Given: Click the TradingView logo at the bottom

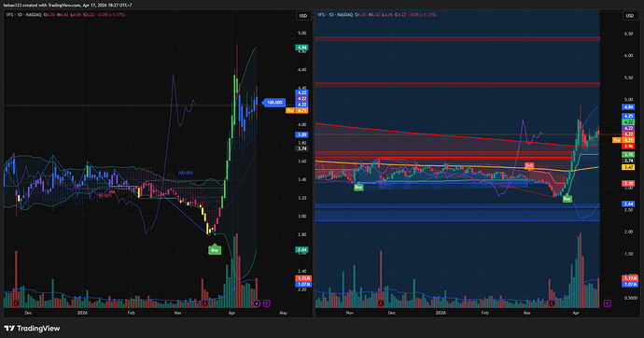Looking at the screenshot, I should (32, 328).
